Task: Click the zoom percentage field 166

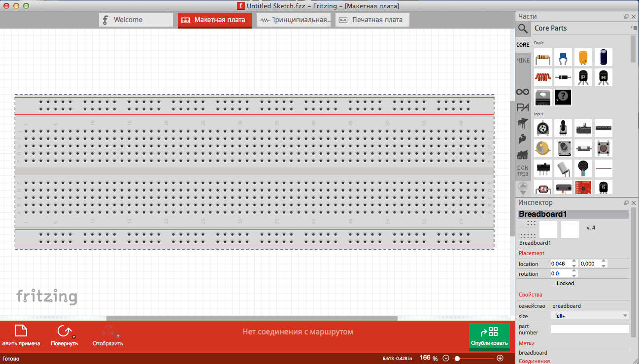Action: (x=425, y=358)
